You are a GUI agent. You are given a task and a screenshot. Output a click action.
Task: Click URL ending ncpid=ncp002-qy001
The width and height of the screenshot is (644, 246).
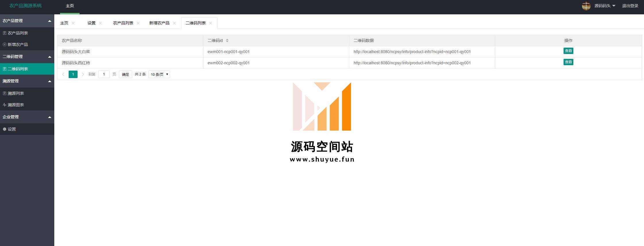point(412,63)
